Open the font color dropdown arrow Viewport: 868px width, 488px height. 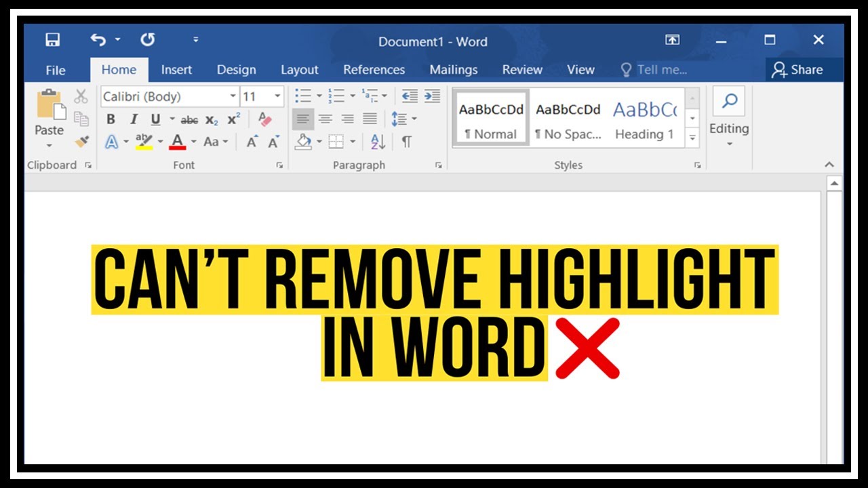[194, 142]
